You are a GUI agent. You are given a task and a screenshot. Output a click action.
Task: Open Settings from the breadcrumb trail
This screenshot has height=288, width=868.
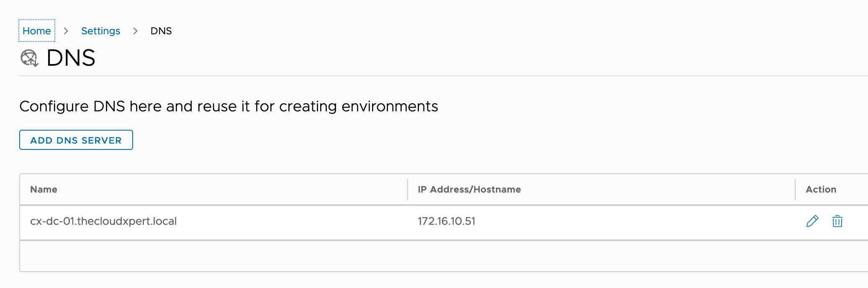pyautogui.click(x=100, y=31)
